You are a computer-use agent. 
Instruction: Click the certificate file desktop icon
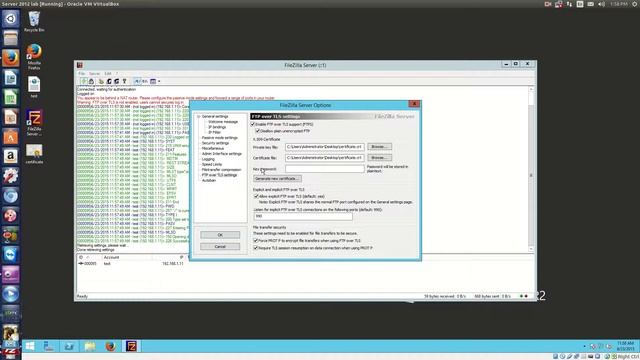[34, 154]
